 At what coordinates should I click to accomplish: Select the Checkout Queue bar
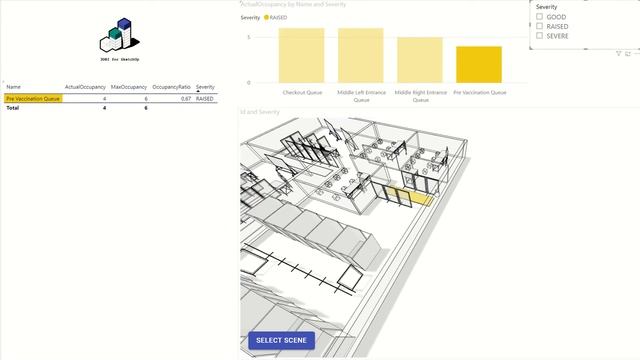[x=302, y=56]
